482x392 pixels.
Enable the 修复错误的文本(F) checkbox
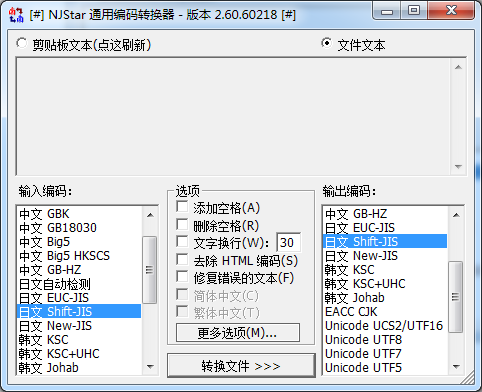tap(182, 277)
